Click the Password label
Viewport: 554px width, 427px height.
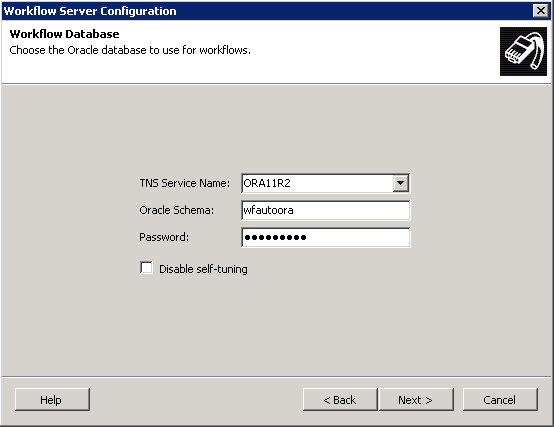click(x=164, y=237)
